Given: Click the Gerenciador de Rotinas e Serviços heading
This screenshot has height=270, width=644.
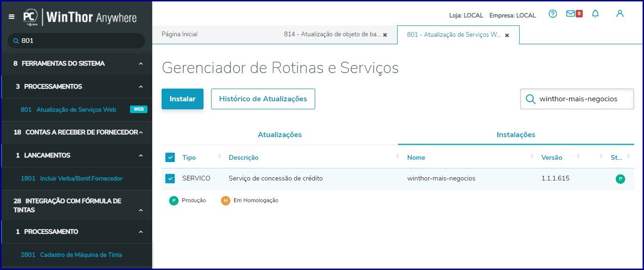Looking at the screenshot, I should (280, 68).
